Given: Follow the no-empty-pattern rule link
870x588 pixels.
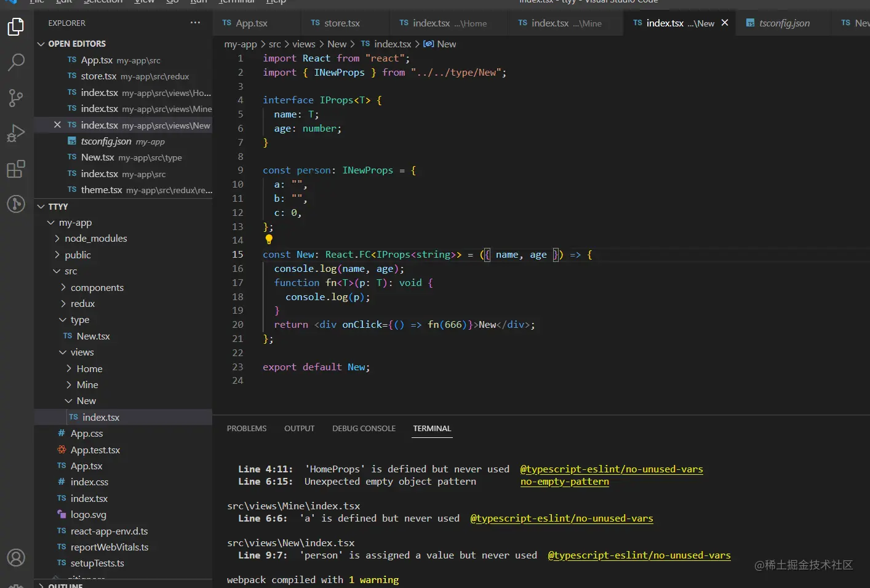Looking at the screenshot, I should (564, 482).
